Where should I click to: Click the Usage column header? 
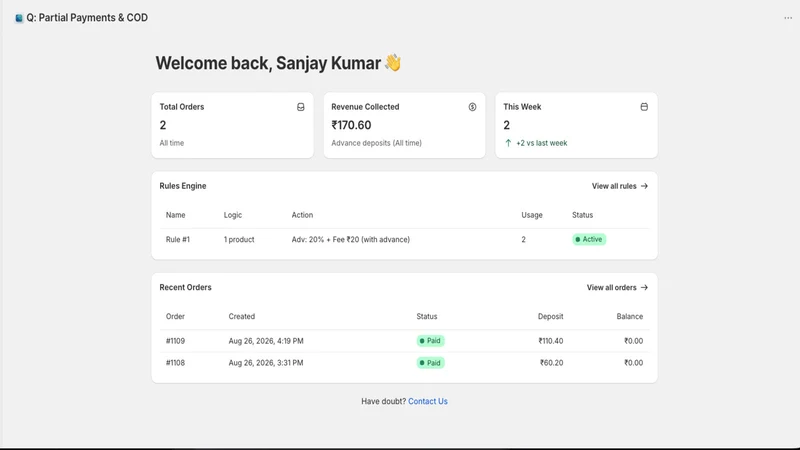(532, 215)
